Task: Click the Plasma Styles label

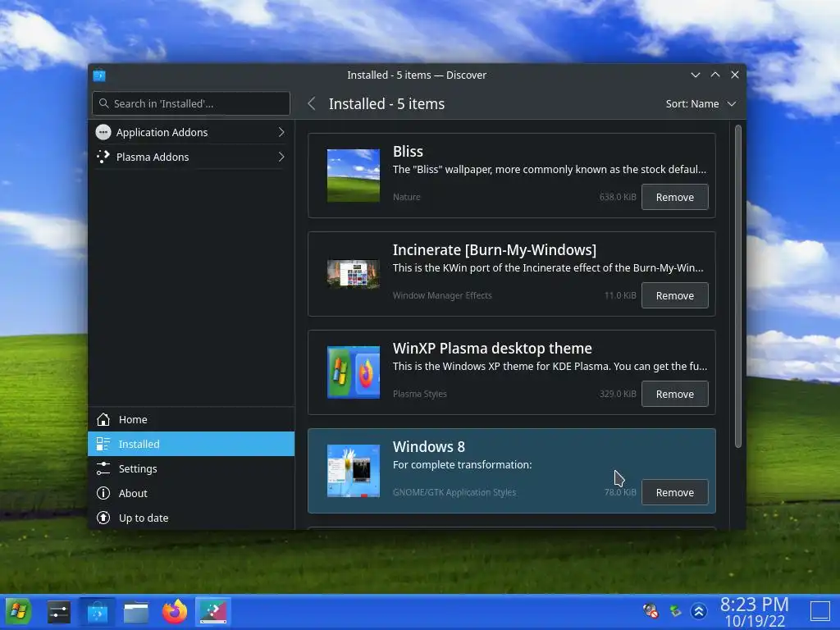Action: pyautogui.click(x=420, y=395)
